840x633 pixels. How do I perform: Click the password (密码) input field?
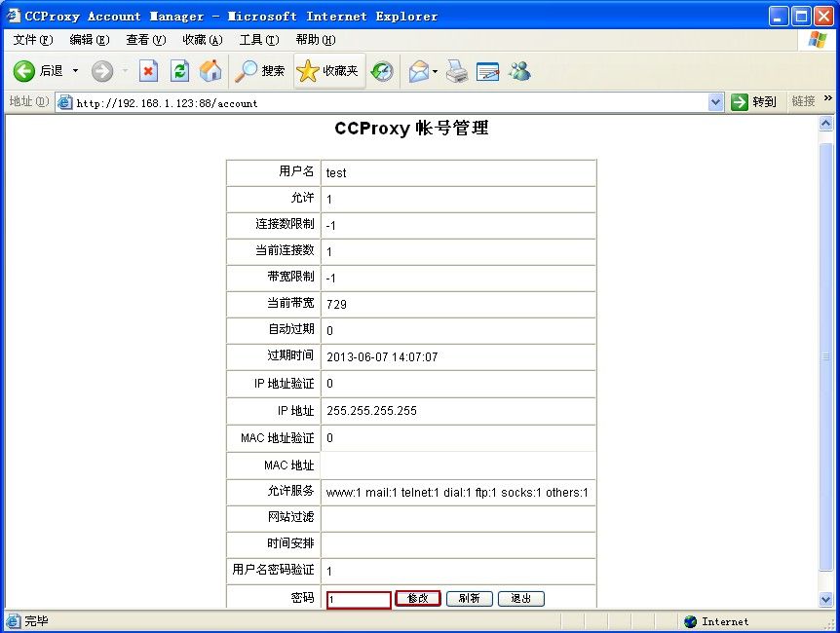tap(359, 599)
